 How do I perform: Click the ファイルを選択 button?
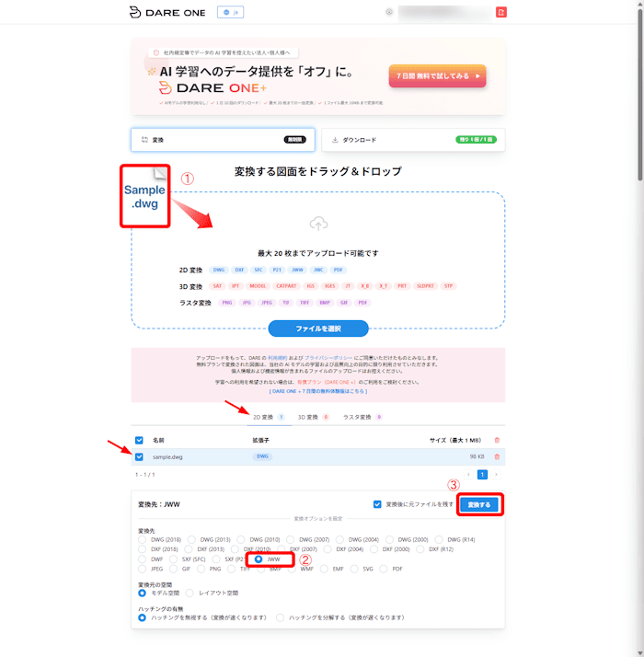coord(318,328)
